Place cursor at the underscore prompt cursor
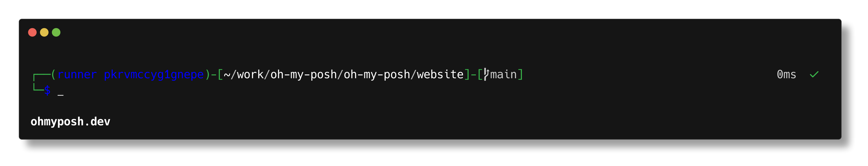 tap(61, 96)
